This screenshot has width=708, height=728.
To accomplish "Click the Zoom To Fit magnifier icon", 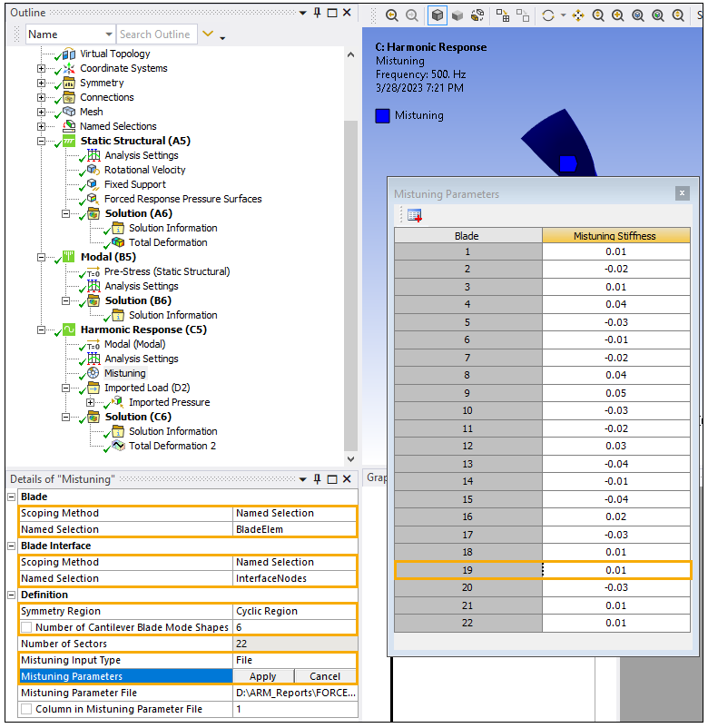I will pos(638,15).
